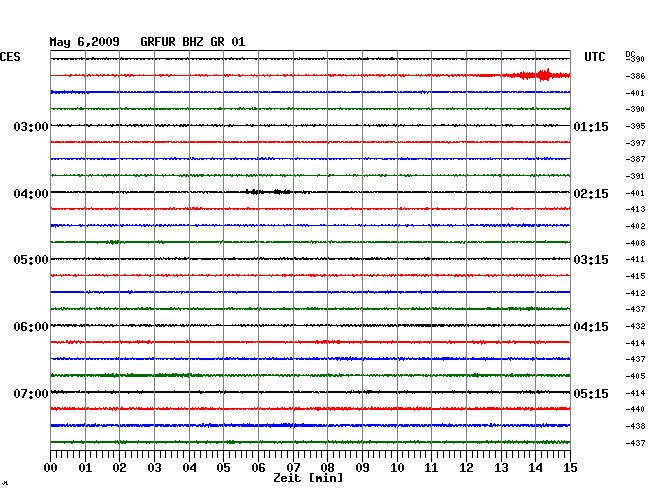Select the local time label "03:00"

coord(31,126)
